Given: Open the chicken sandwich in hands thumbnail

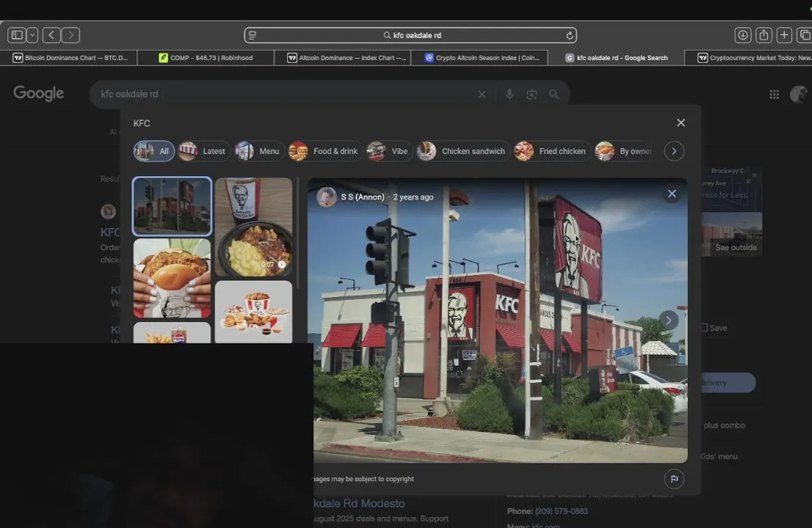Looking at the screenshot, I should (x=172, y=278).
